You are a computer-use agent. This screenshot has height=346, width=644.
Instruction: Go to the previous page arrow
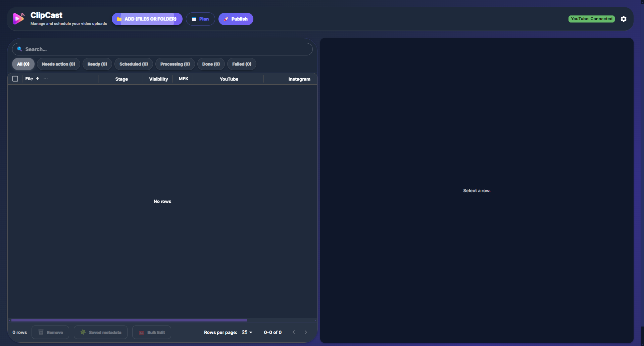click(x=294, y=332)
